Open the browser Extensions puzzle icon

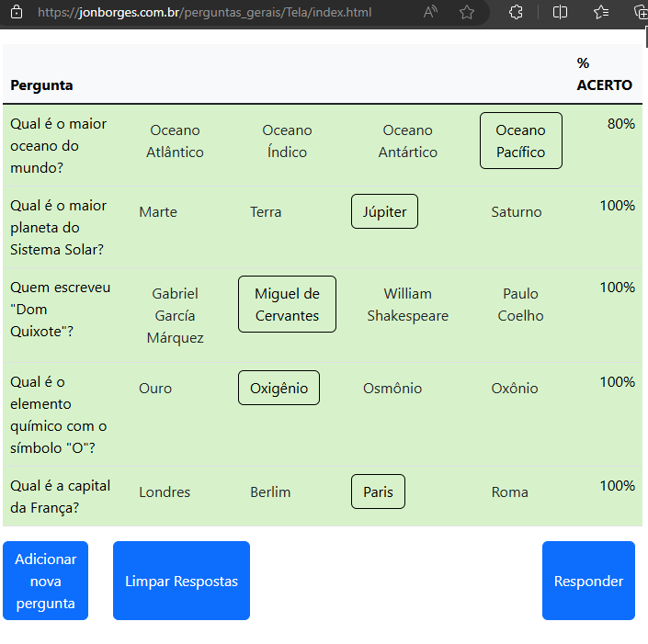[516, 13]
